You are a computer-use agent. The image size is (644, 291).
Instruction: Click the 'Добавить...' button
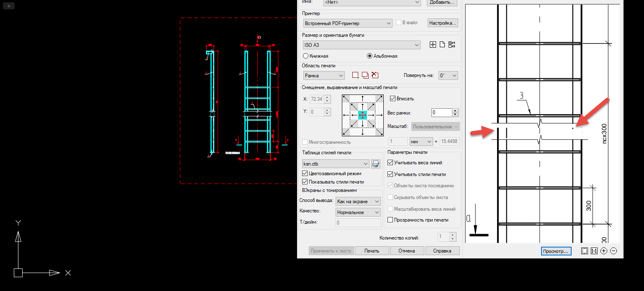tap(442, 2)
